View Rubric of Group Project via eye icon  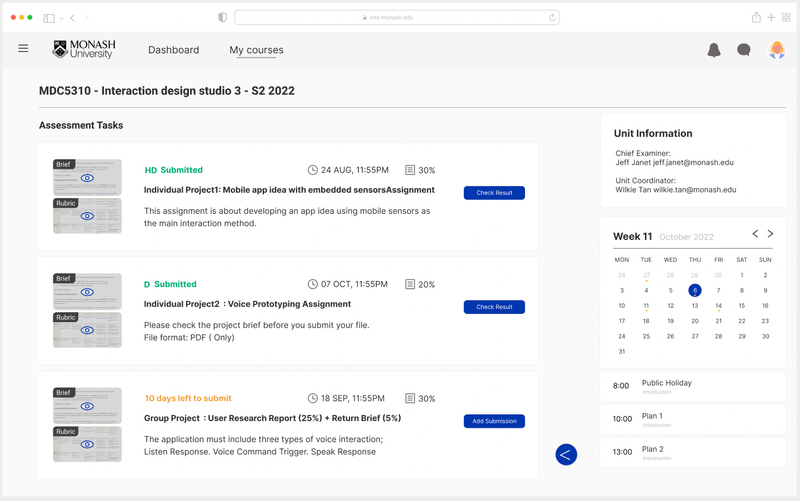pos(87,444)
